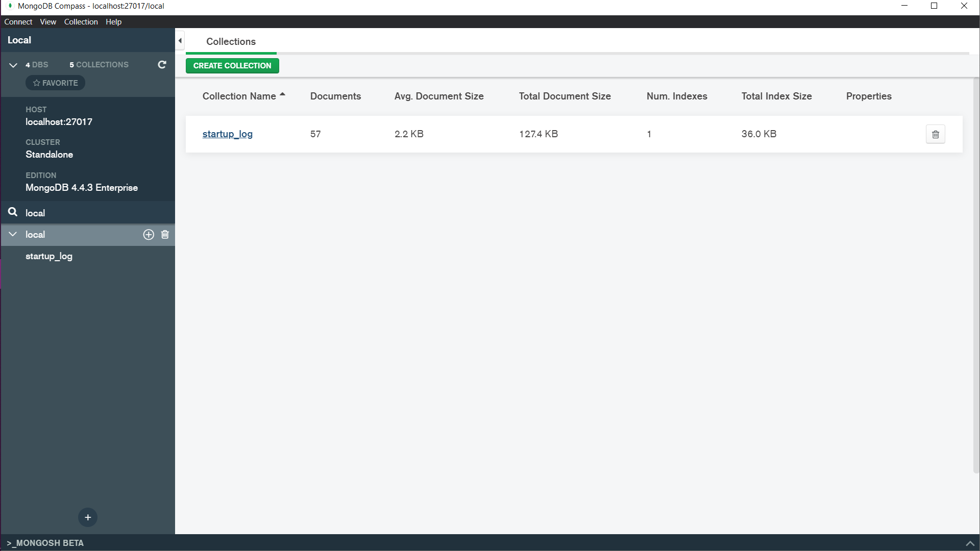This screenshot has width=980, height=551.
Task: Maximize the Compass window
Action: point(934,6)
